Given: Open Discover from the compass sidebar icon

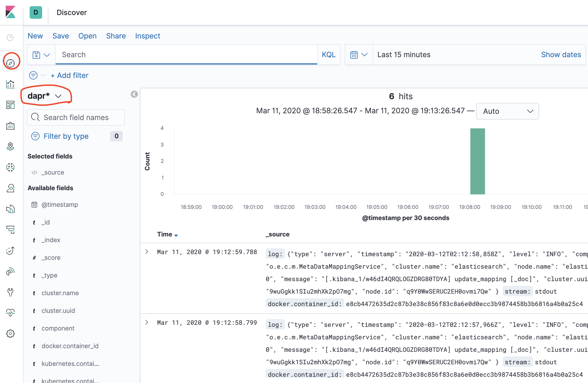Looking at the screenshot, I should 10,63.
